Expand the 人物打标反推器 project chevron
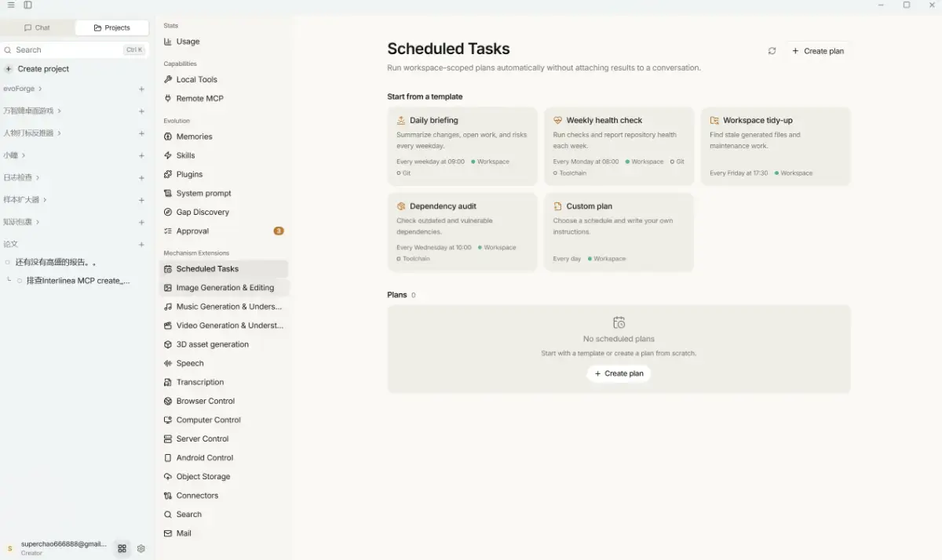 coord(59,133)
